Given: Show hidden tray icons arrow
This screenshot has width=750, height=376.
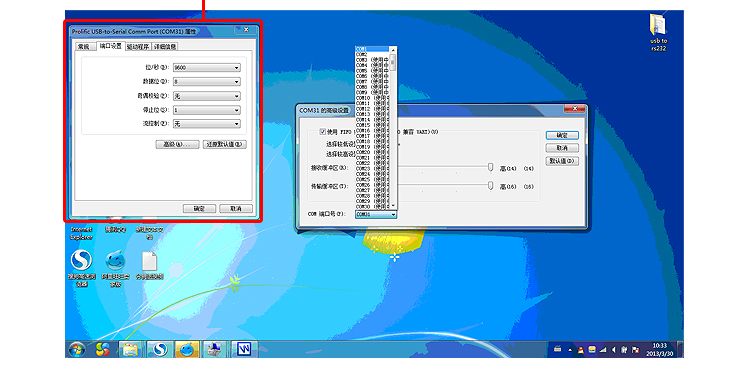Looking at the screenshot, I should click(x=570, y=350).
